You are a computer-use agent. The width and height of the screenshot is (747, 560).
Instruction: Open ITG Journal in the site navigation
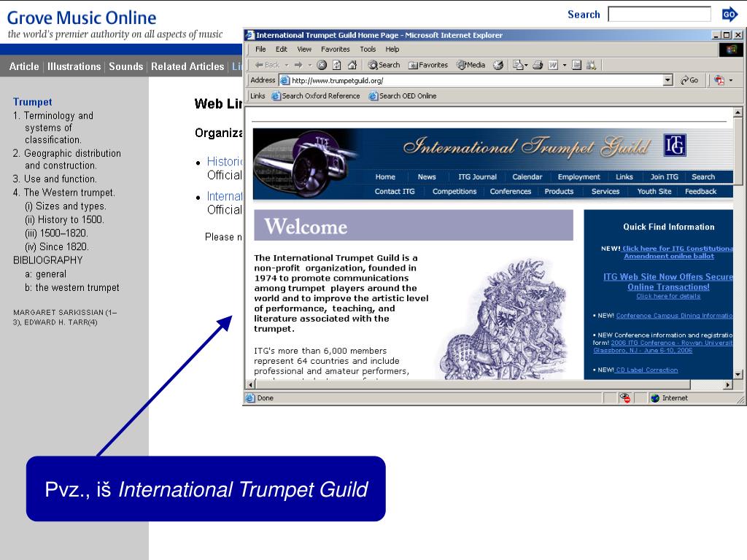point(477,176)
